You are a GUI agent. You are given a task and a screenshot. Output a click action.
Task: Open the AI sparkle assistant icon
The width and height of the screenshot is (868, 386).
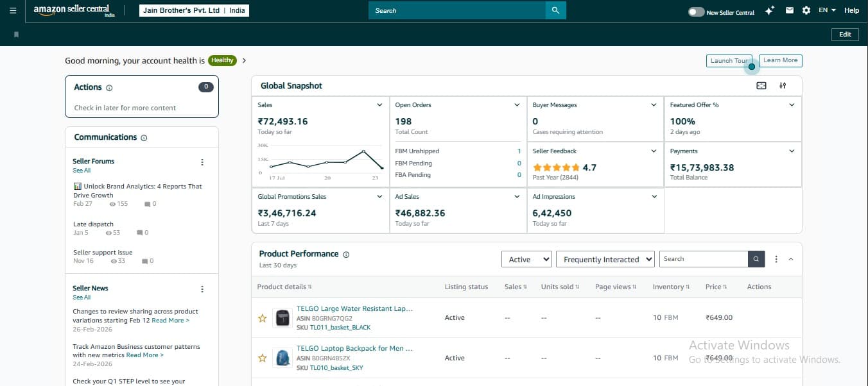click(770, 10)
